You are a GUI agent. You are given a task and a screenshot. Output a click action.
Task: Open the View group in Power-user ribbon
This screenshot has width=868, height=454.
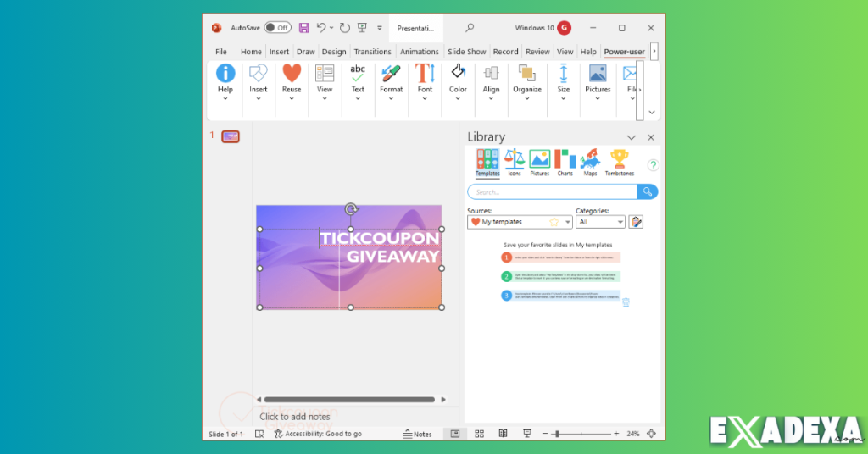tap(325, 82)
